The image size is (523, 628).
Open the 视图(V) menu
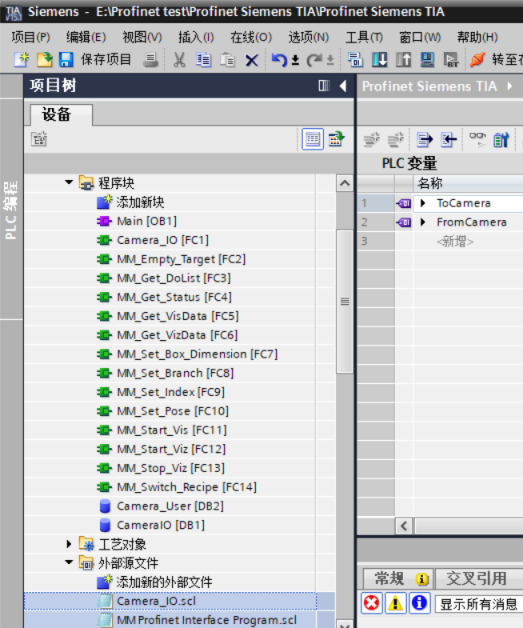click(x=142, y=37)
